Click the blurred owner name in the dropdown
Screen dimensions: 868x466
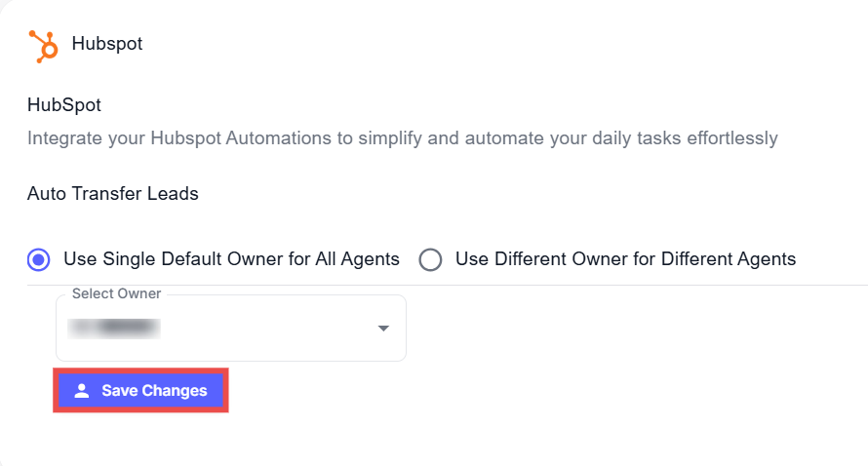[x=115, y=329]
